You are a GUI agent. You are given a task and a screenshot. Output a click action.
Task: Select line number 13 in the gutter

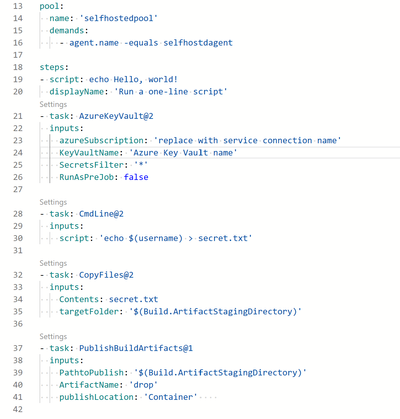point(18,6)
